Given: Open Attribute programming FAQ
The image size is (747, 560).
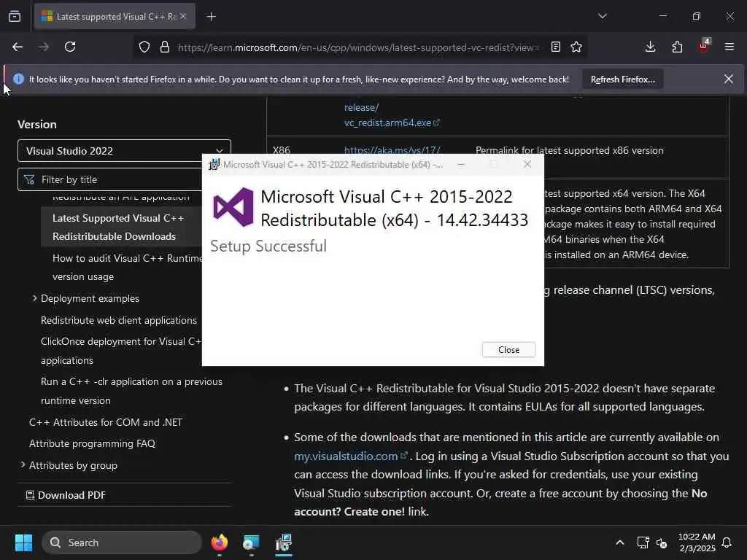Looking at the screenshot, I should (x=92, y=443).
